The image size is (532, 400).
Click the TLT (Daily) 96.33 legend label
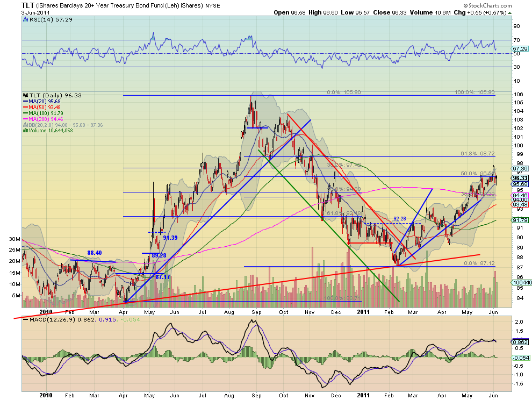click(x=55, y=95)
